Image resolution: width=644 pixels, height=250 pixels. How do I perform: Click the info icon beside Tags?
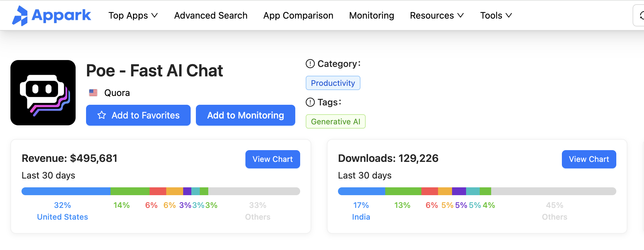pyautogui.click(x=310, y=102)
